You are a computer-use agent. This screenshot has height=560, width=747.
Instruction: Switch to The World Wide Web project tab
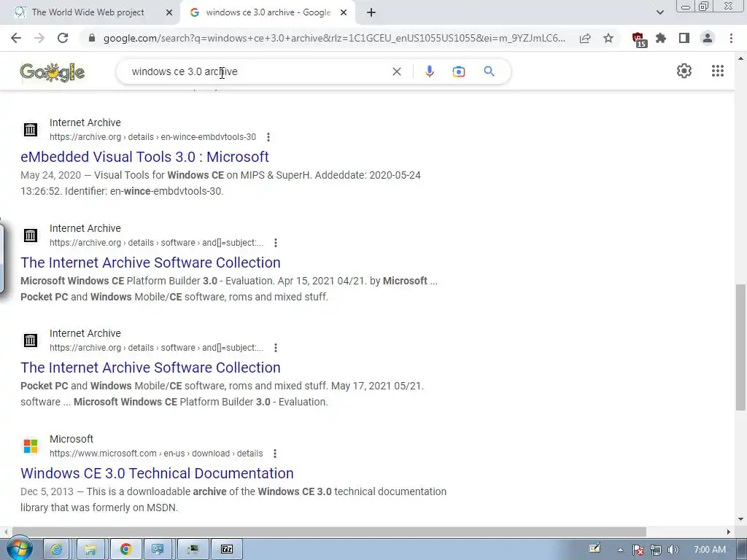[x=88, y=12]
